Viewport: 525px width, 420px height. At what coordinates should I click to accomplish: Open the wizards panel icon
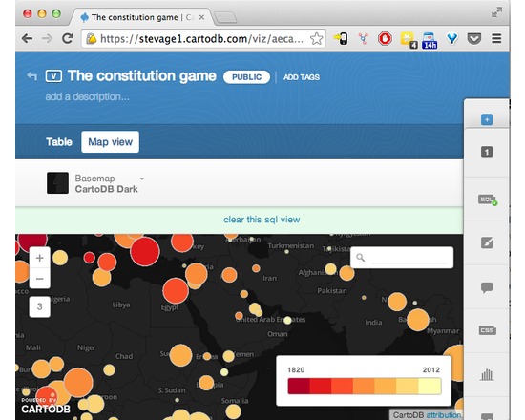click(487, 242)
